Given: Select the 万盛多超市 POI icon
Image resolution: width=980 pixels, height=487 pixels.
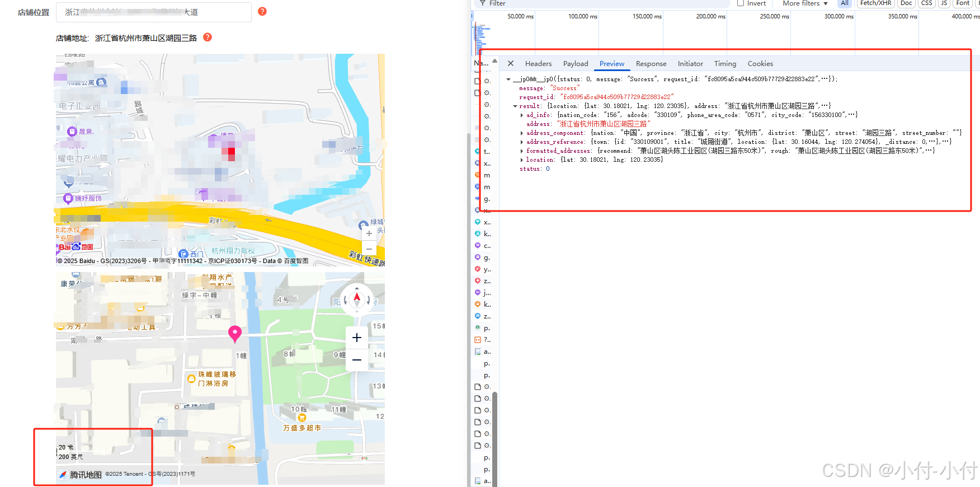Looking at the screenshot, I should pyautogui.click(x=302, y=418).
